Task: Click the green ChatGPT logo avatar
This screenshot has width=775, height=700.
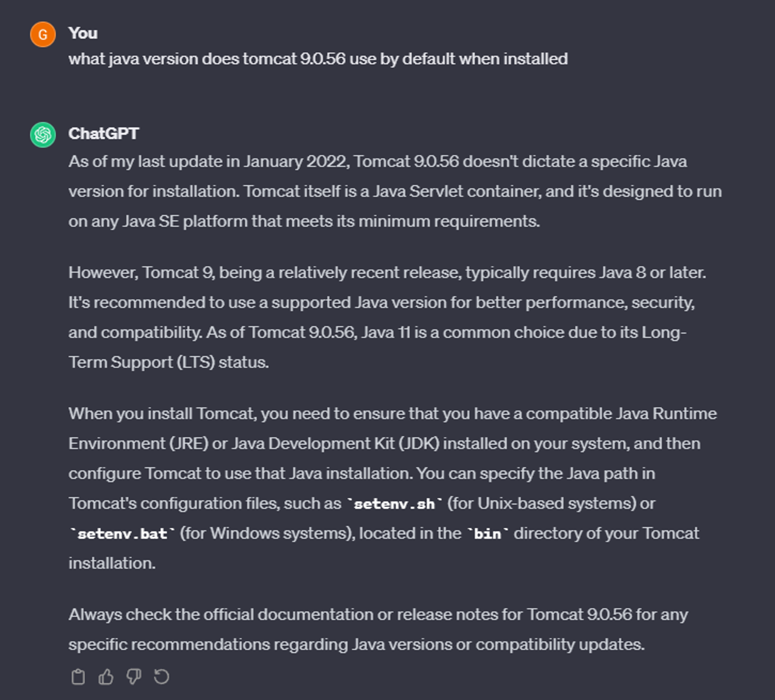Action: (43, 135)
